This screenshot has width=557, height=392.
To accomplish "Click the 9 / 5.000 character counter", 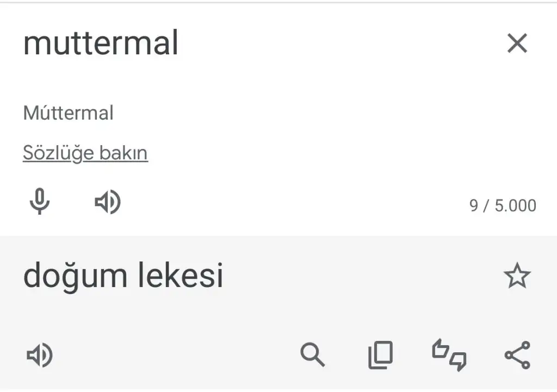I will tap(503, 206).
